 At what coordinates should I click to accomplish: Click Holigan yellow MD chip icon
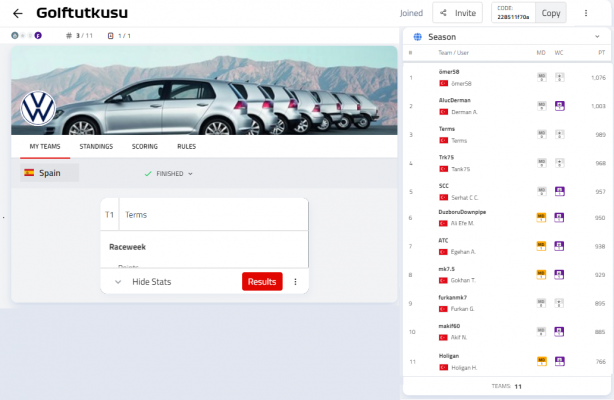[x=542, y=361]
